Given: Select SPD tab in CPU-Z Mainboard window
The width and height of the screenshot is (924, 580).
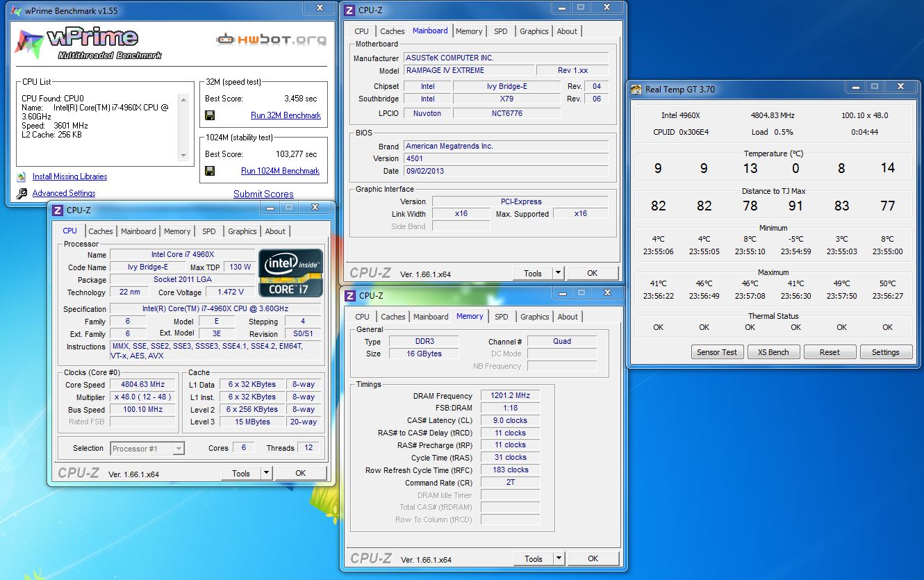Looking at the screenshot, I should pyautogui.click(x=501, y=31).
